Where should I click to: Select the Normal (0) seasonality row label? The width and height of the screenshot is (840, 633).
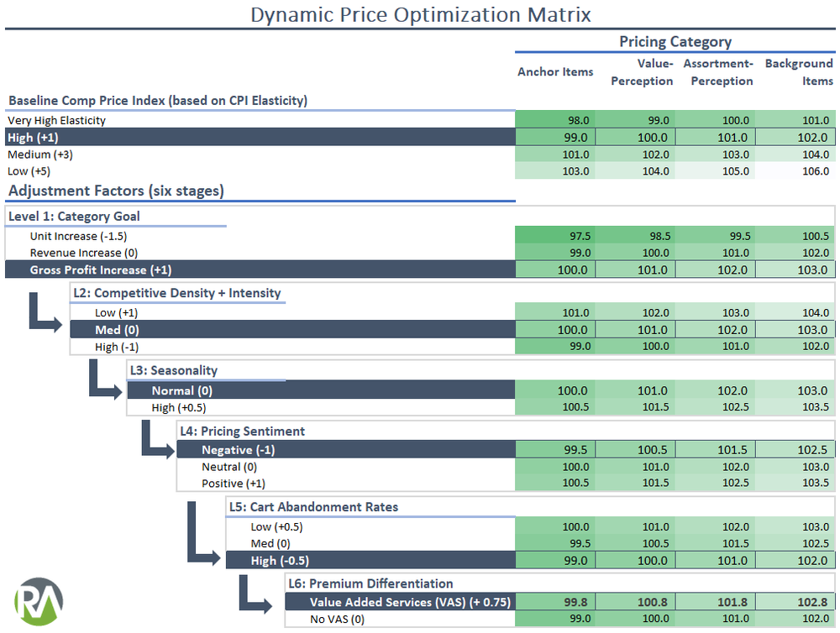182,391
